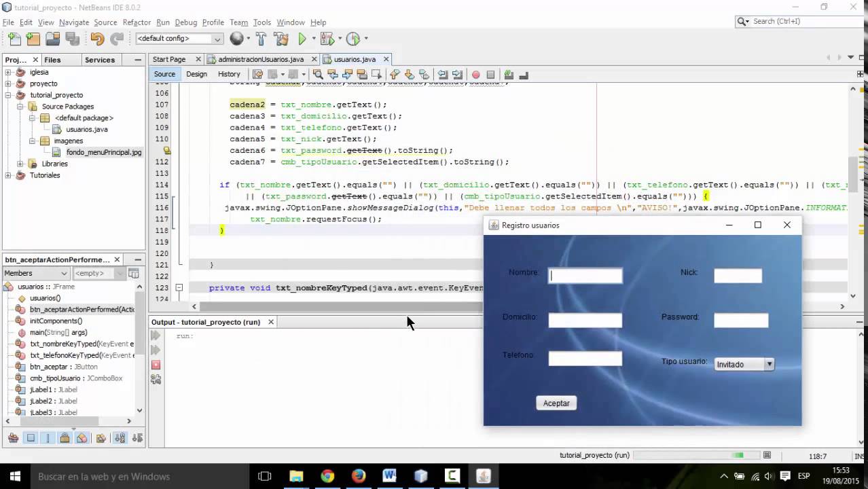
Task: Click the Redo toolbar icon
Action: [x=117, y=39]
